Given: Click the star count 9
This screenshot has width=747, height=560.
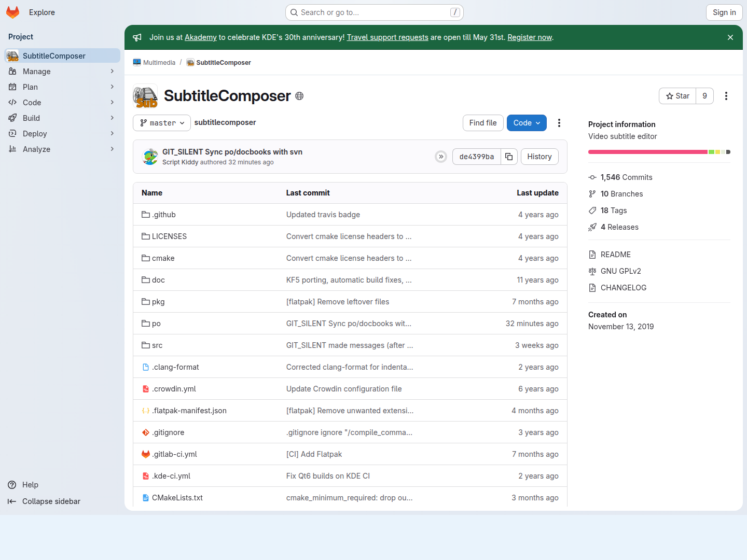Looking at the screenshot, I should [x=704, y=96].
